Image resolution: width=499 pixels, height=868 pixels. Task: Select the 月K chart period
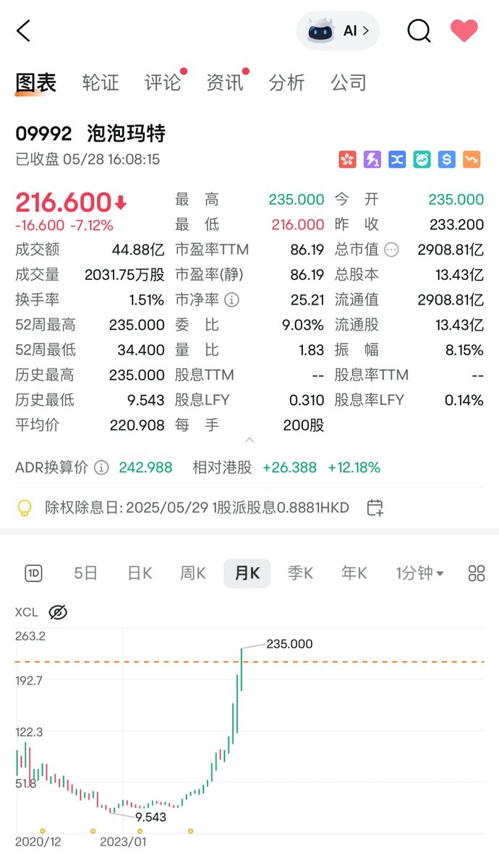247,574
